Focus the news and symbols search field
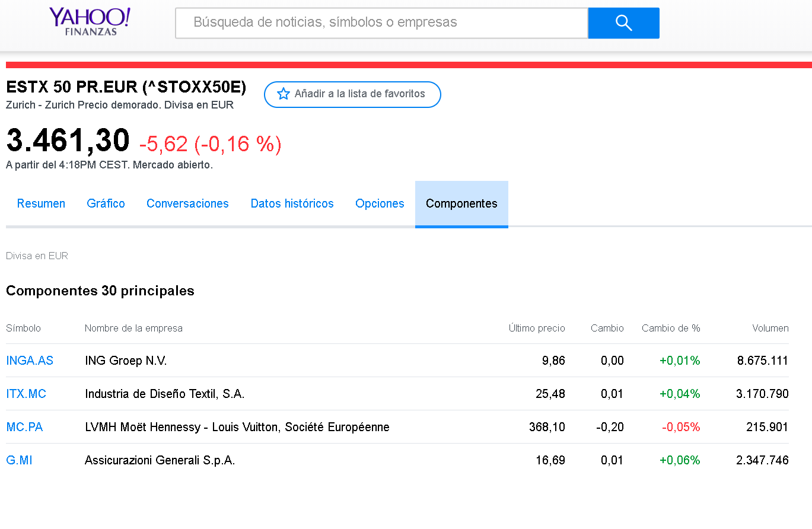This screenshot has width=812, height=529. click(381, 23)
